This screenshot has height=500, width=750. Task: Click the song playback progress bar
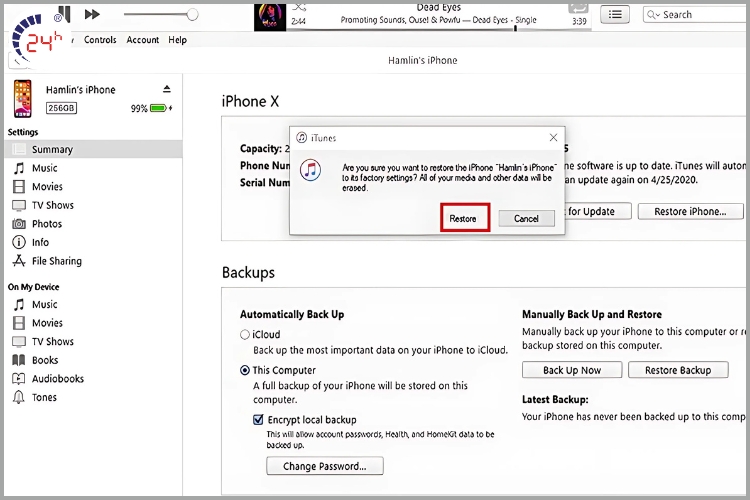439,29
